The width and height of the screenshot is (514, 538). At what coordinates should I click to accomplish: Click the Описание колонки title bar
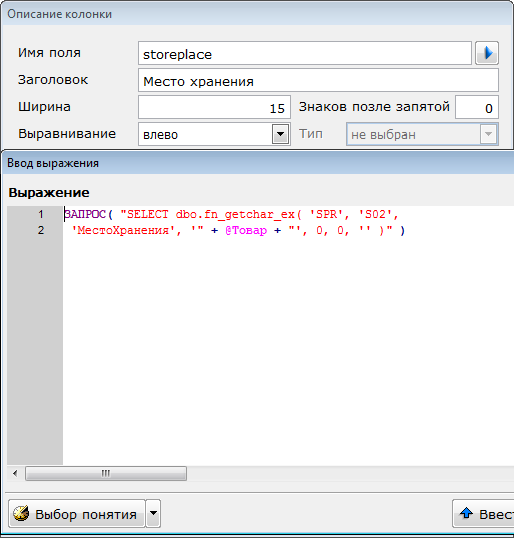(258, 14)
